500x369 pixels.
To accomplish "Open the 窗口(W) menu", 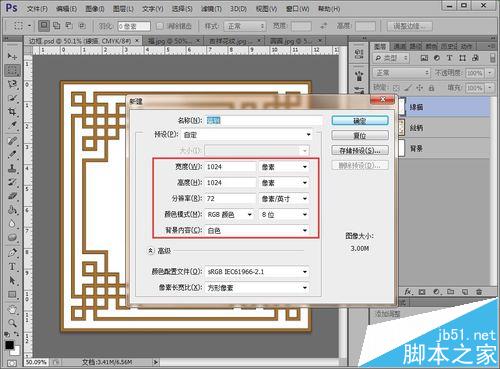I will (x=298, y=9).
